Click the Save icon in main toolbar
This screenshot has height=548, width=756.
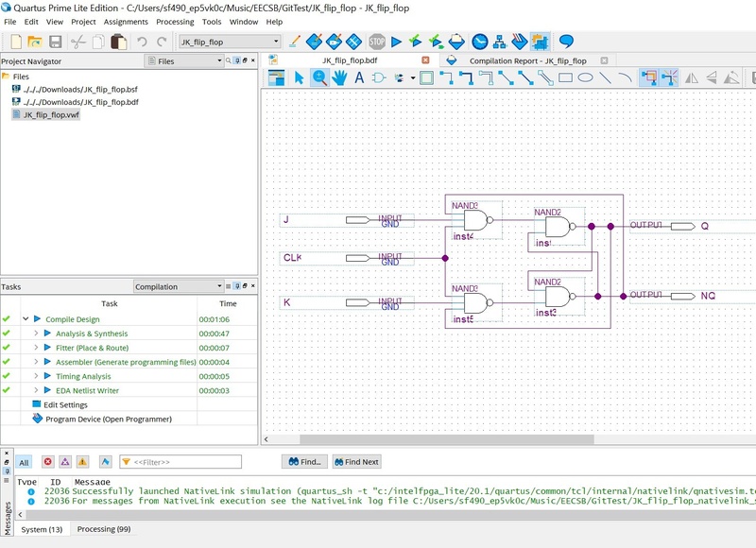[x=56, y=42]
